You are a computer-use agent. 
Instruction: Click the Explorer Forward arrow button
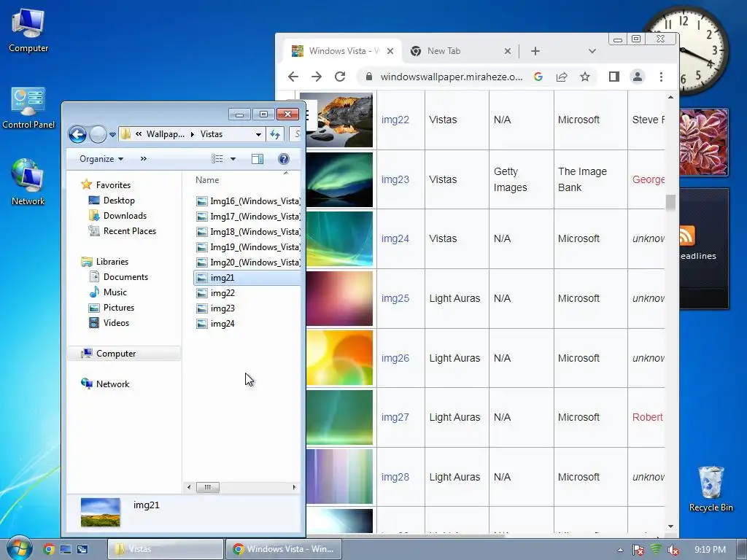[98, 134]
